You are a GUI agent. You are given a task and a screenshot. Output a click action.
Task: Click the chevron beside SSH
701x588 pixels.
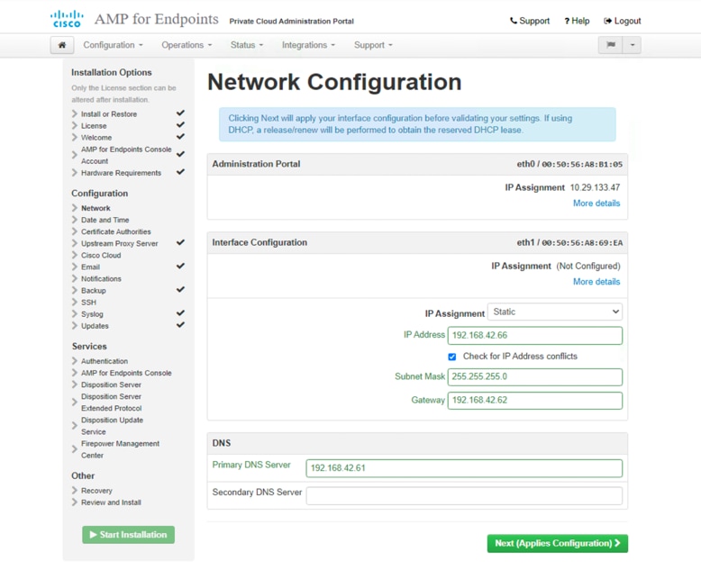(75, 302)
